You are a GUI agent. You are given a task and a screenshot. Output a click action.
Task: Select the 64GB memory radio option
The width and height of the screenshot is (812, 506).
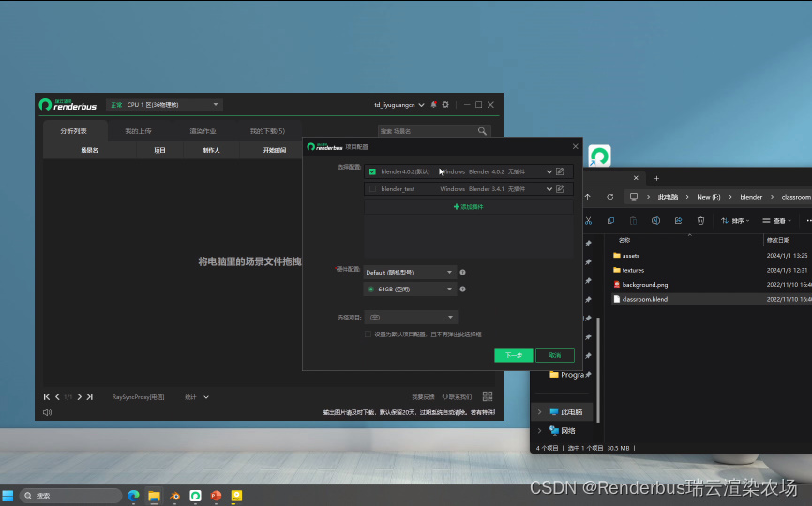pos(370,290)
